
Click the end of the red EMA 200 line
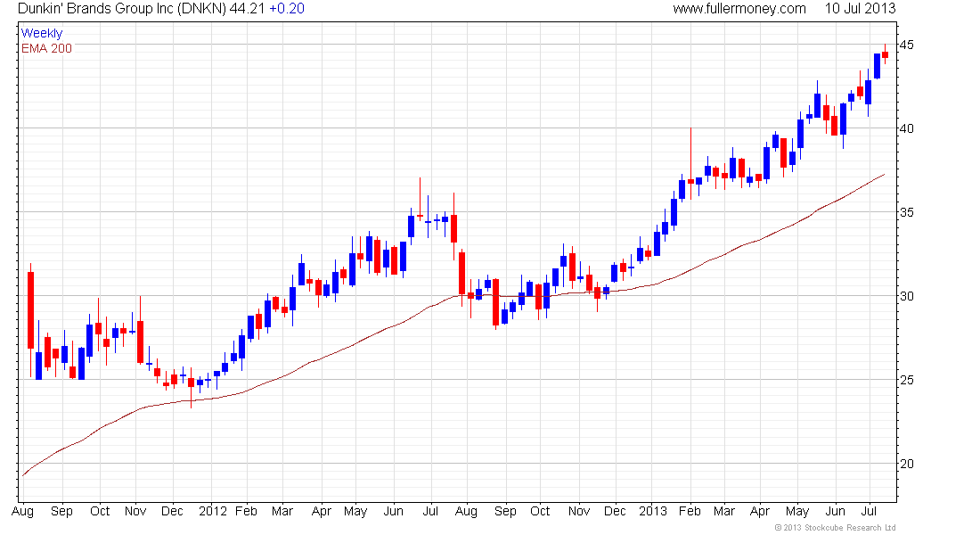click(884, 175)
